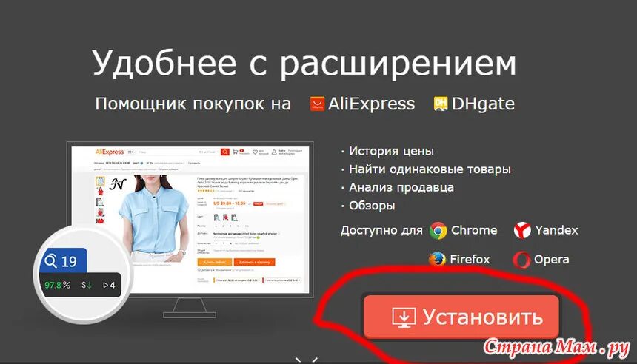Image resolution: width=637 pixels, height=364 pixels.
Task: Click the Найти одинаковые товары feature item
Action: tap(430, 169)
